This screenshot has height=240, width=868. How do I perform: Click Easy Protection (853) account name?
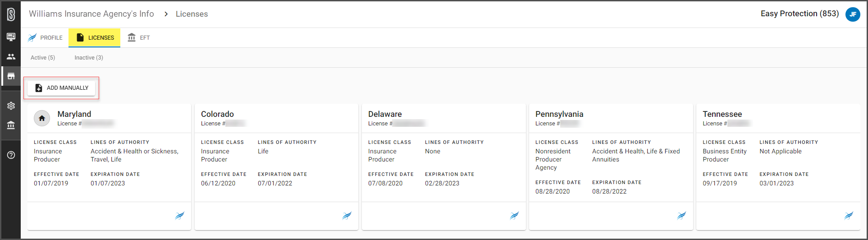[799, 14]
